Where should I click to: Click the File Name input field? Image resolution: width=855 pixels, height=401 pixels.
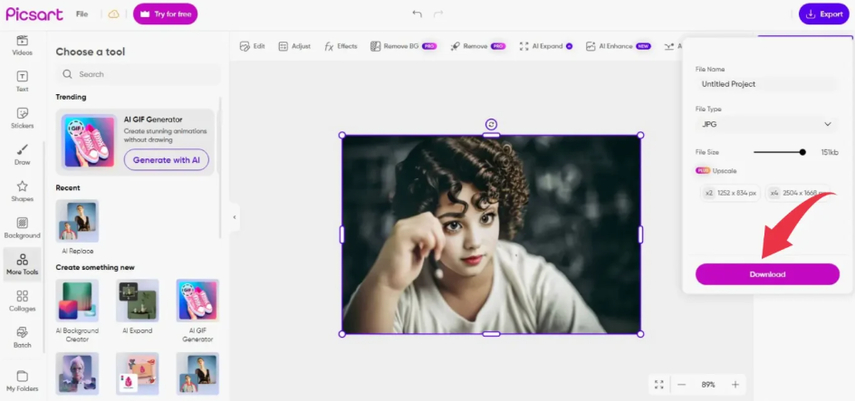767,84
